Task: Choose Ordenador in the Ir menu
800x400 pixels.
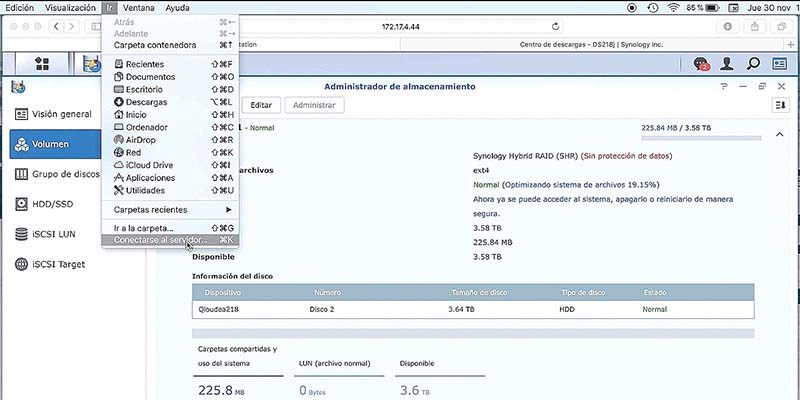Action: [170, 127]
